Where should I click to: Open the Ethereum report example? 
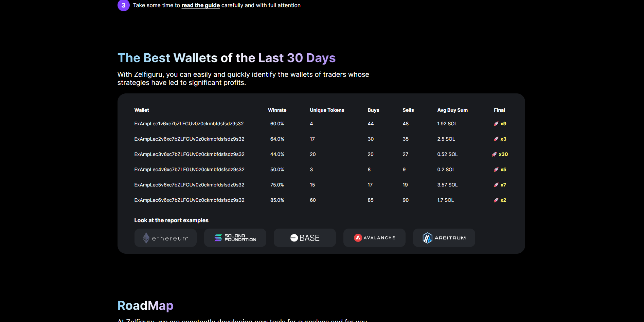(165, 238)
